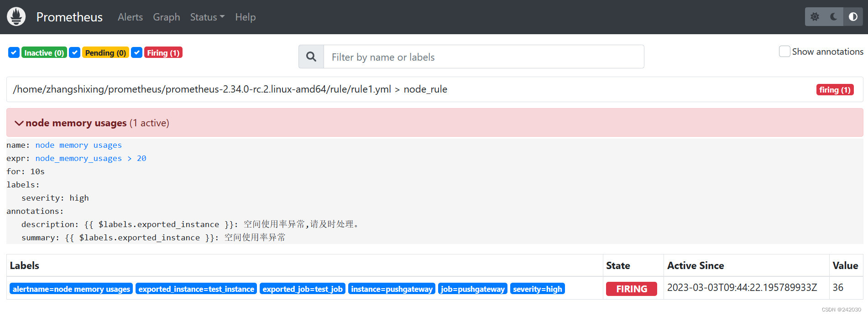The height and width of the screenshot is (316, 868).
Task: Toggle the Firing (1) filter badge
Action: click(163, 53)
